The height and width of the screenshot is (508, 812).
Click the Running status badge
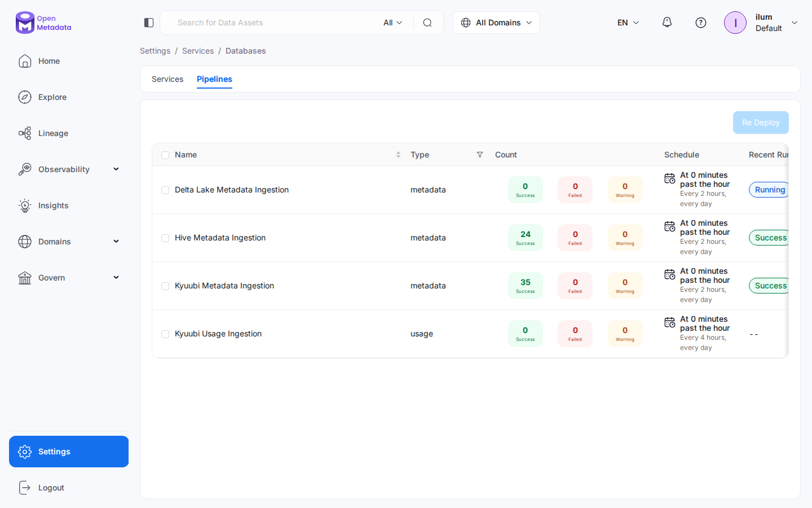point(769,190)
